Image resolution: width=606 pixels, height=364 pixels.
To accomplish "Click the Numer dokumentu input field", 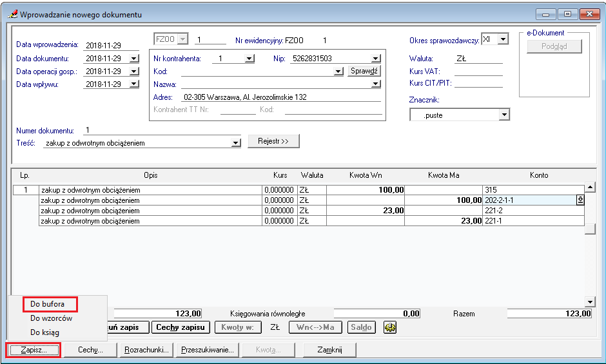I will 162,130.
